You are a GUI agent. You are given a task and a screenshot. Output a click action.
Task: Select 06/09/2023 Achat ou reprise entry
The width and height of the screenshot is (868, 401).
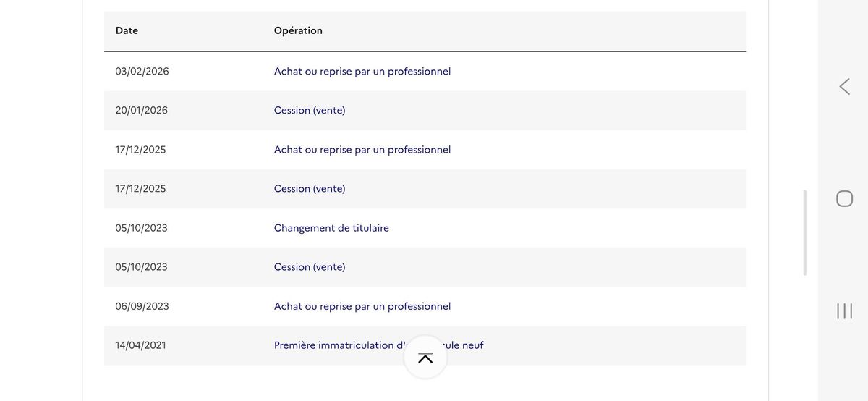point(362,306)
